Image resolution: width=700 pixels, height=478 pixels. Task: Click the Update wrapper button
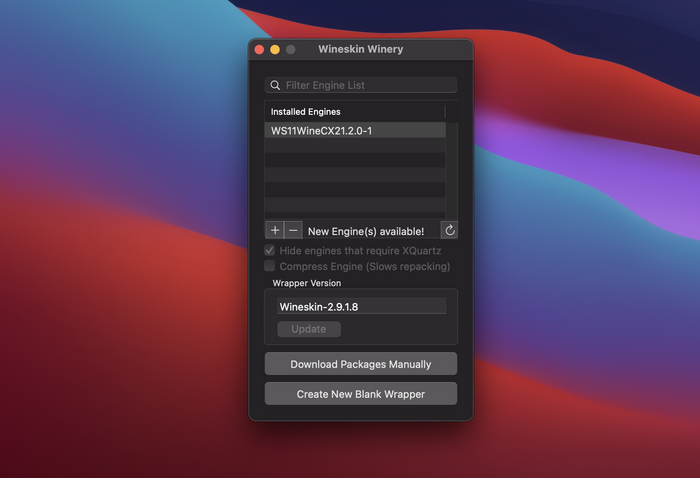[x=309, y=329]
